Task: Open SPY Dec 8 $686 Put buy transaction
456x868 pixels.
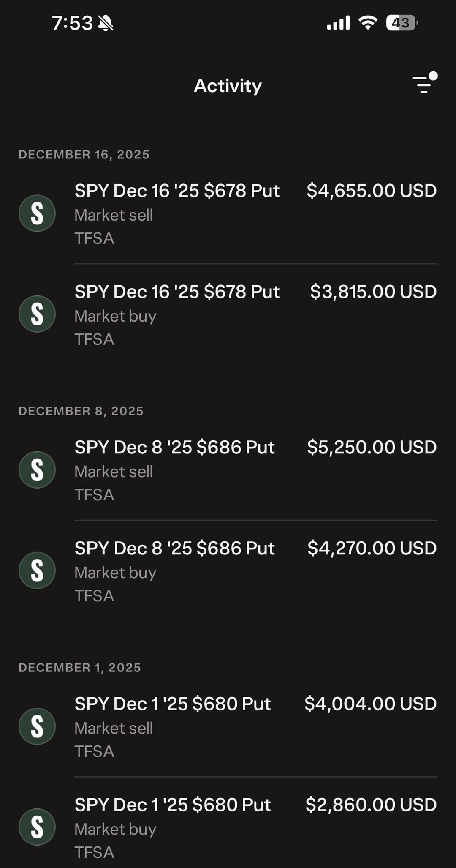Action: (x=174, y=549)
